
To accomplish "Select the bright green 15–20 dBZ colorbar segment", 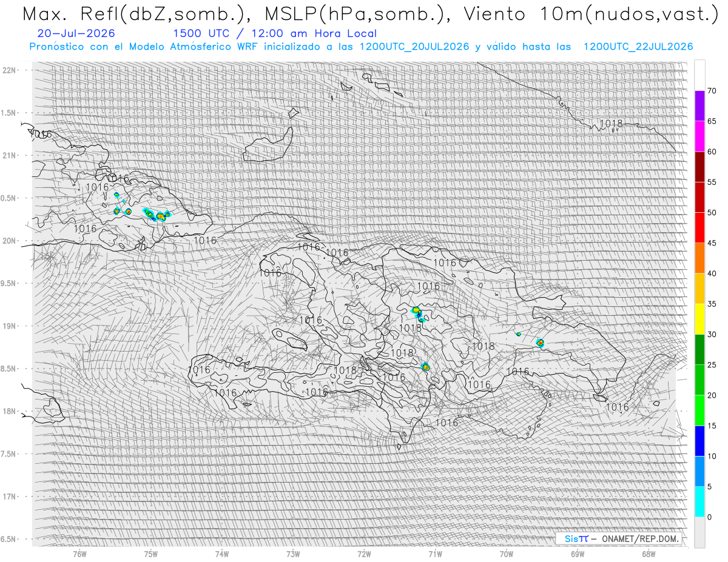I will tap(699, 410).
